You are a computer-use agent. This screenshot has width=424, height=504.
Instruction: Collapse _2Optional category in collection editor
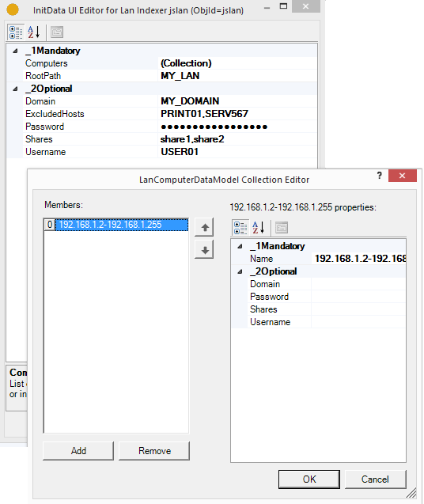click(x=240, y=271)
